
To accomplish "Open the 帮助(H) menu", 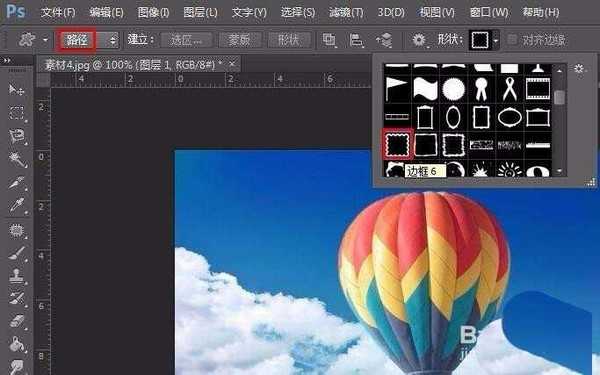I will point(541,13).
